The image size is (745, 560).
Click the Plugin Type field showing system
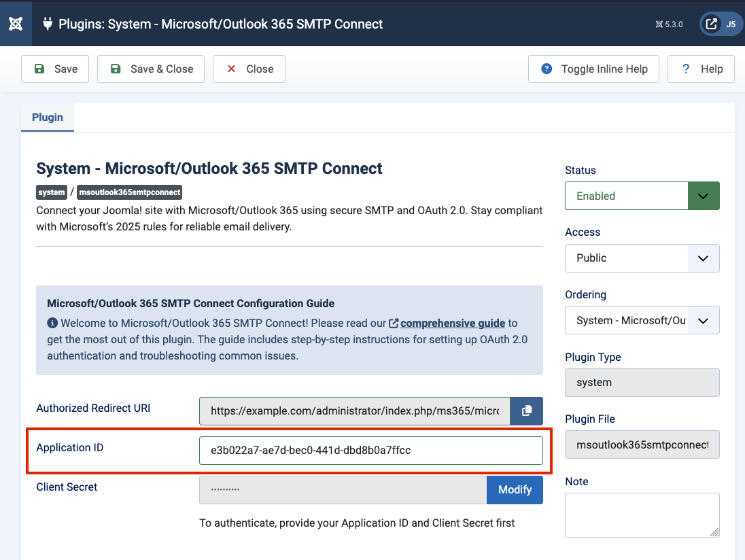[642, 383]
